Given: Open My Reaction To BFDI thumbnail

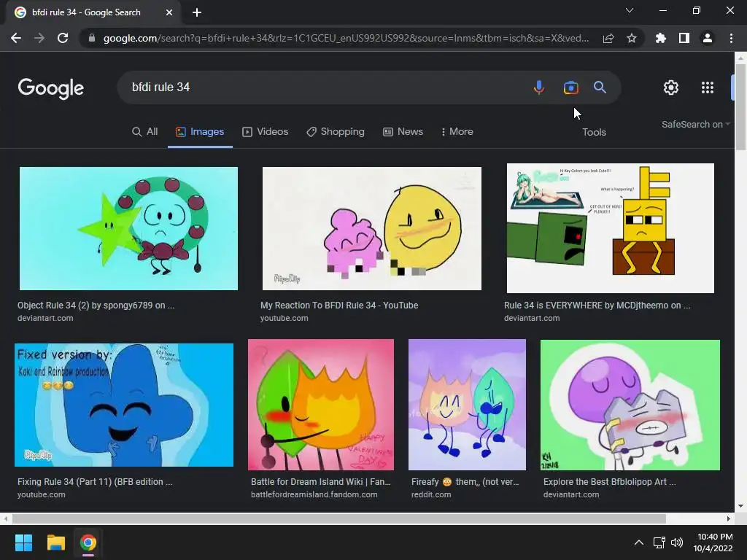Looking at the screenshot, I should [371, 228].
